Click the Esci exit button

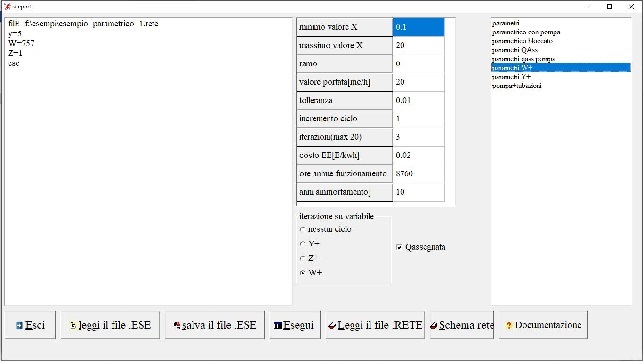tap(30, 325)
